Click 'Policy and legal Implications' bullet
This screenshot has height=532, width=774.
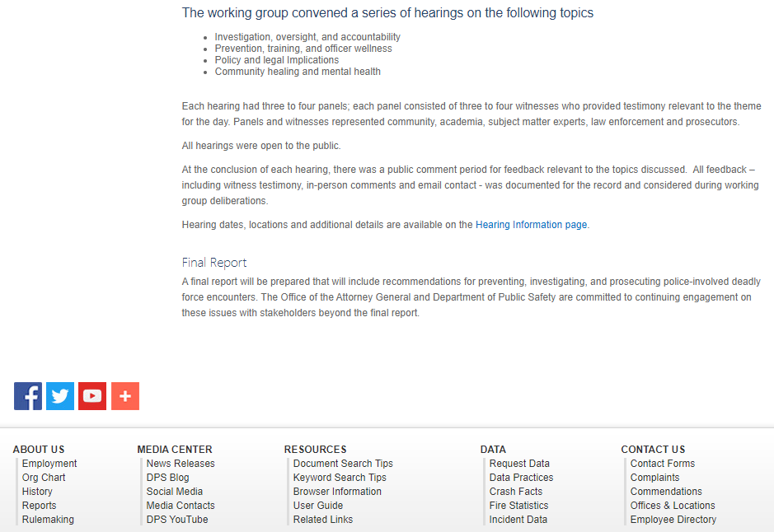pyautogui.click(x=277, y=60)
